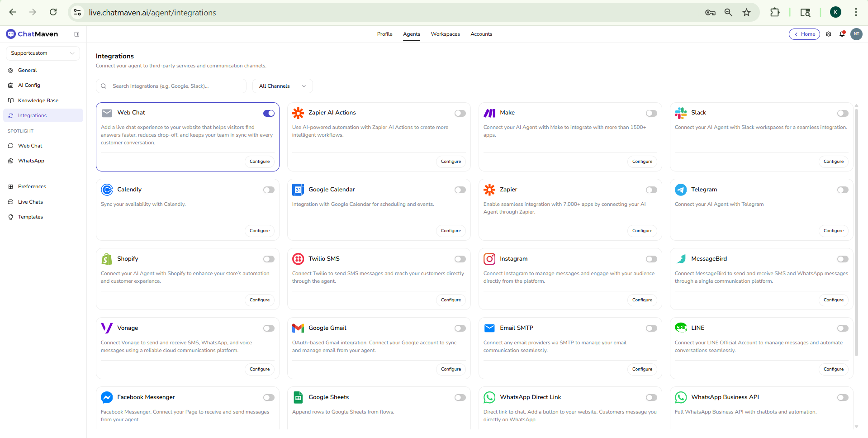This screenshot has height=438, width=868.
Task: Click the ChatMaven logo
Action: click(x=32, y=34)
